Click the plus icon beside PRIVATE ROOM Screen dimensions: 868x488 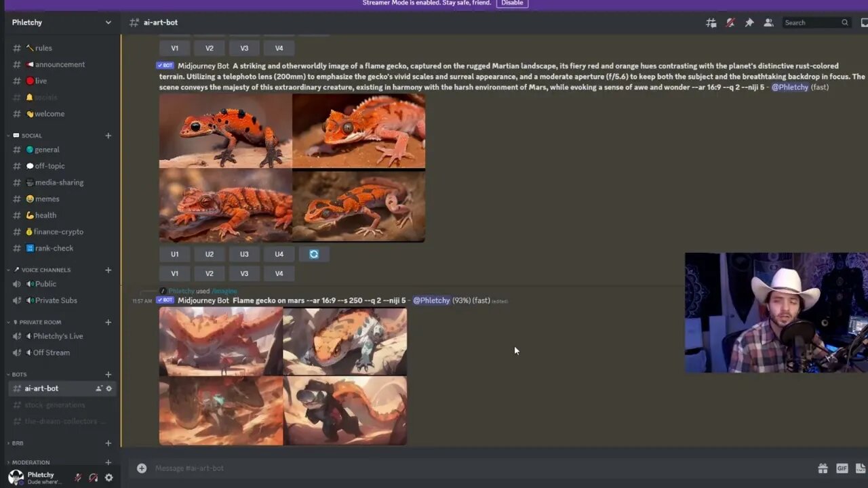108,322
